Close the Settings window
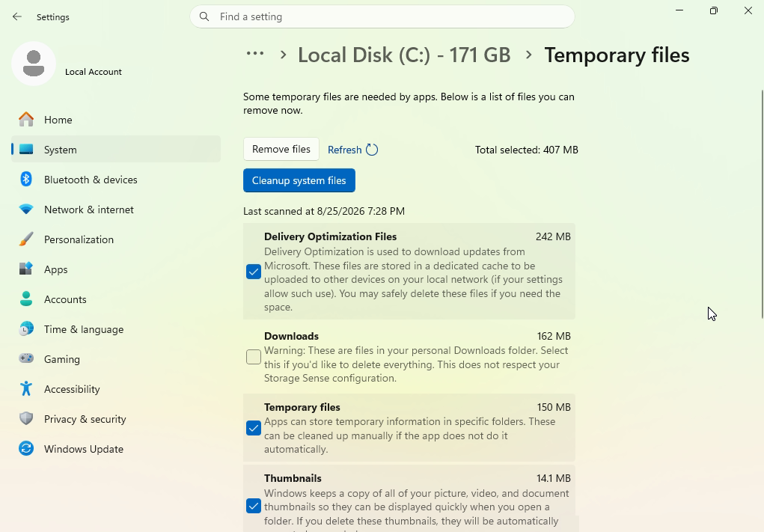The width and height of the screenshot is (764, 532). click(748, 10)
